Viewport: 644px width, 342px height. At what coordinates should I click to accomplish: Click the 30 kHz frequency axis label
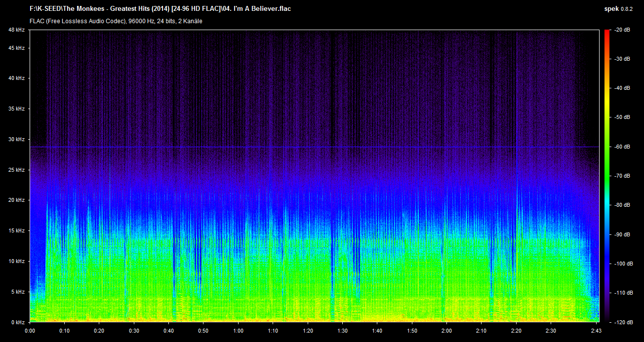pos(16,140)
